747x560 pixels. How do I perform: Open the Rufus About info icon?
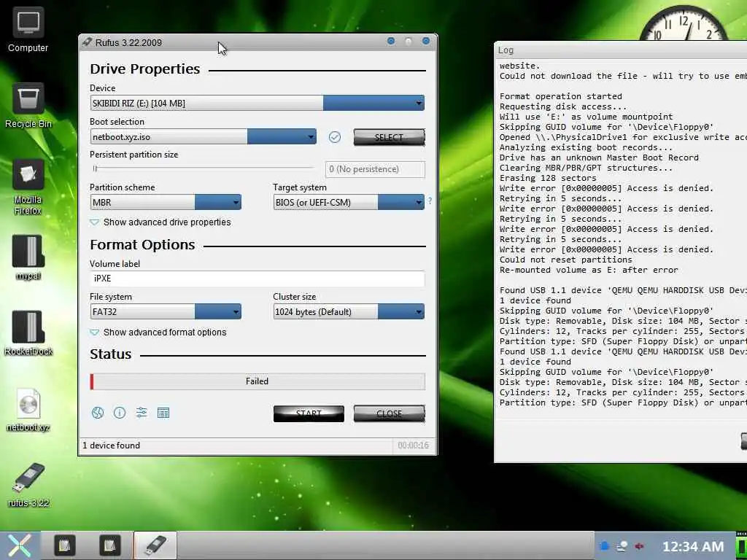[120, 413]
